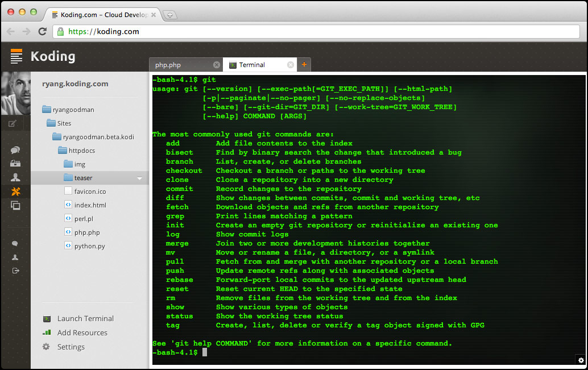The height and width of the screenshot is (370, 588).
Task: Click the 'commit' command text
Action: [180, 189]
